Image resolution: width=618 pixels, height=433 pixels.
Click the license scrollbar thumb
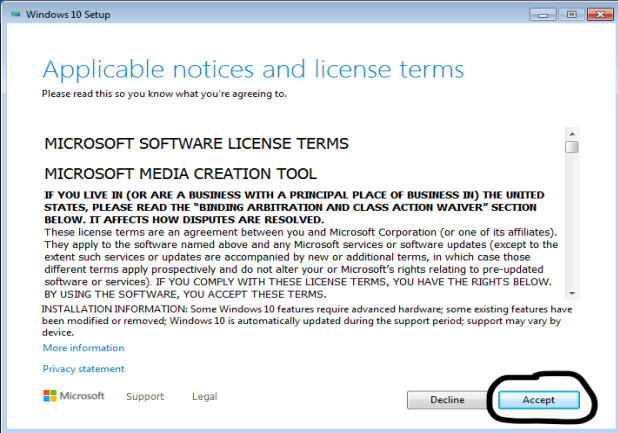tap(572, 147)
